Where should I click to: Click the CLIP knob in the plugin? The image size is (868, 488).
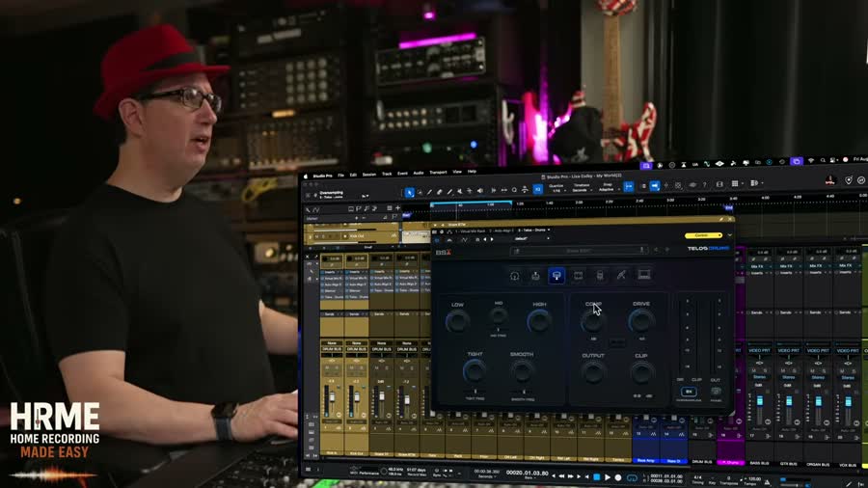(641, 372)
